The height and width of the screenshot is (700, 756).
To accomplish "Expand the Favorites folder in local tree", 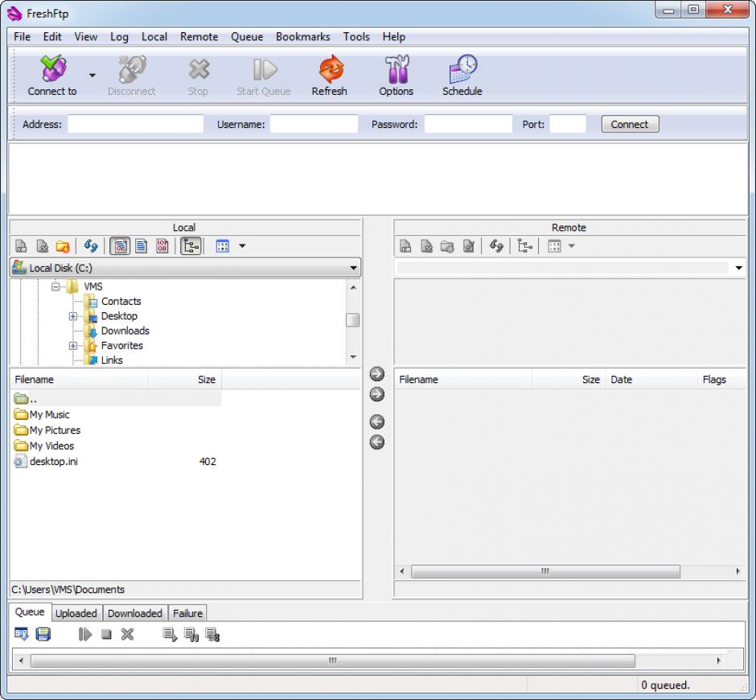I will coord(73,346).
